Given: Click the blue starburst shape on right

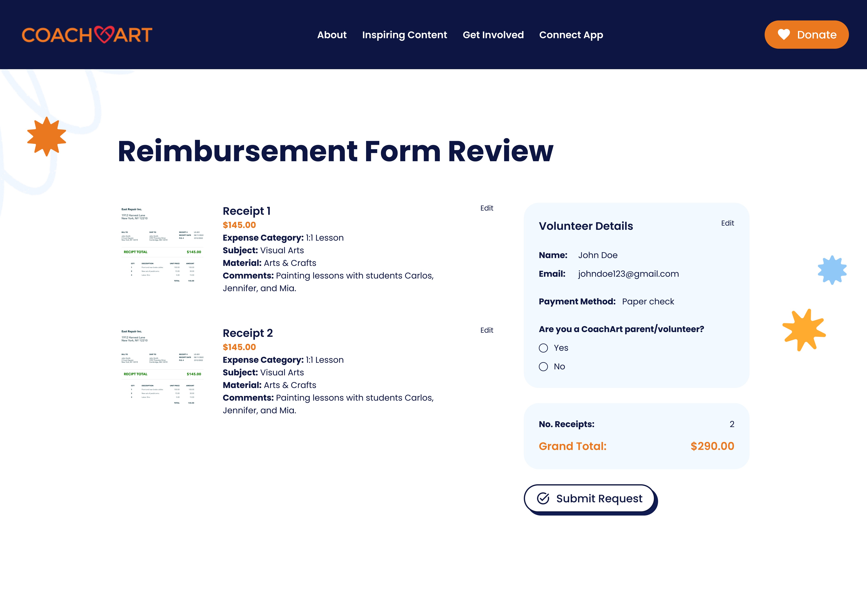Looking at the screenshot, I should [832, 270].
